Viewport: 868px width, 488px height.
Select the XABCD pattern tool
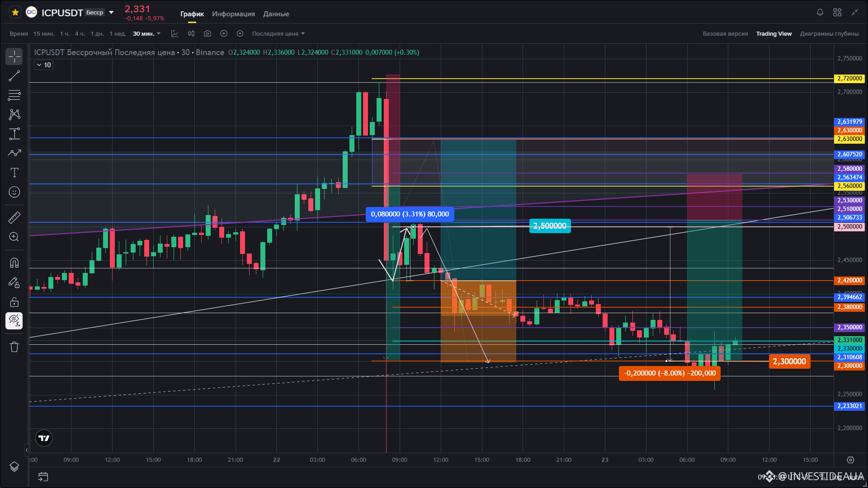coord(14,114)
